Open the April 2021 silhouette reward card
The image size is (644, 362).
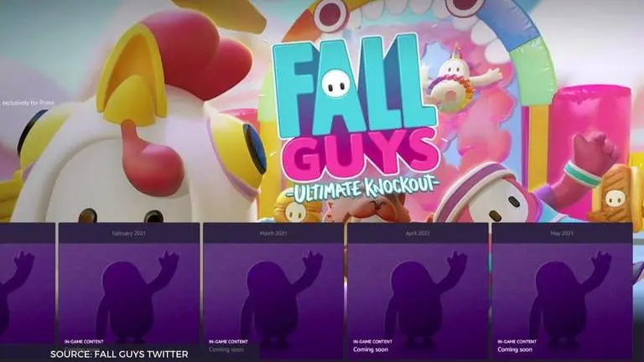[418, 292]
